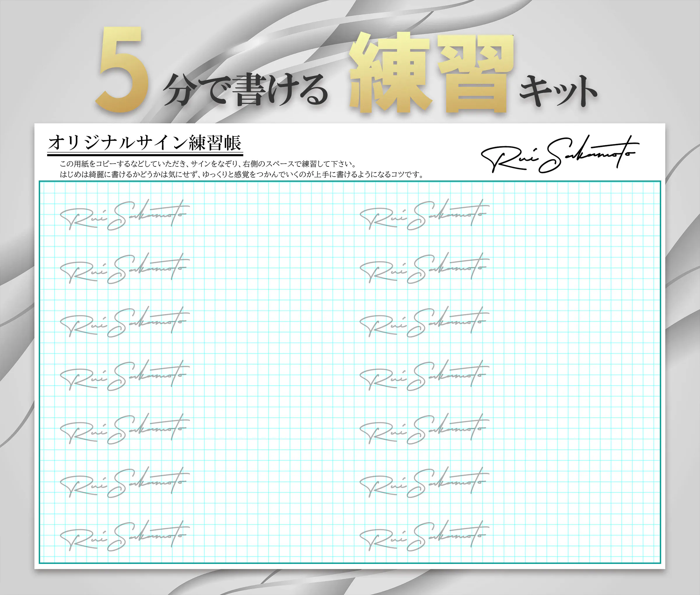Click the bottom gray signature in left column
700x595 pixels.
[124, 536]
